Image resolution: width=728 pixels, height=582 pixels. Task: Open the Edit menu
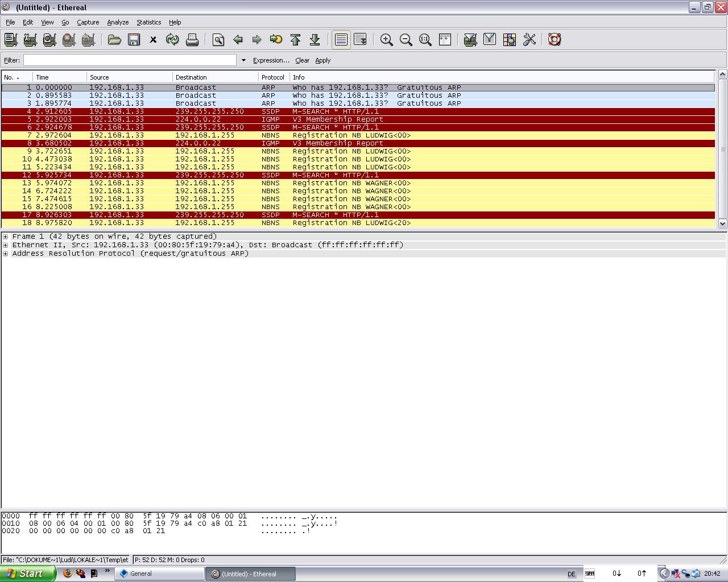28,22
